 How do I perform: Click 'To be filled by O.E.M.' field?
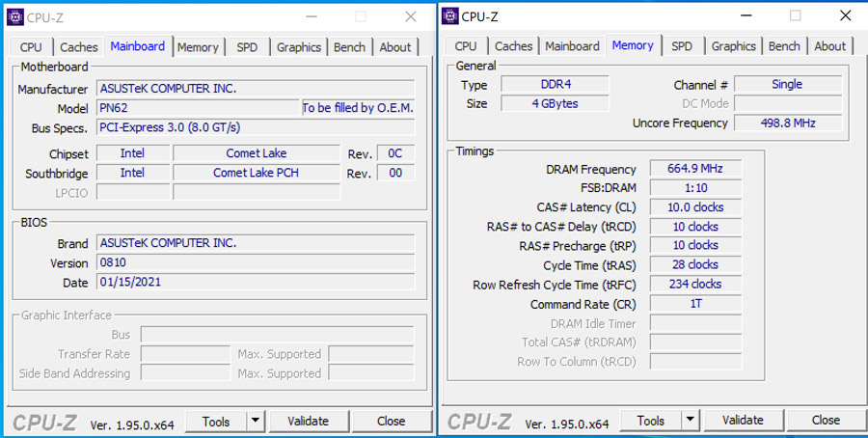click(x=358, y=107)
